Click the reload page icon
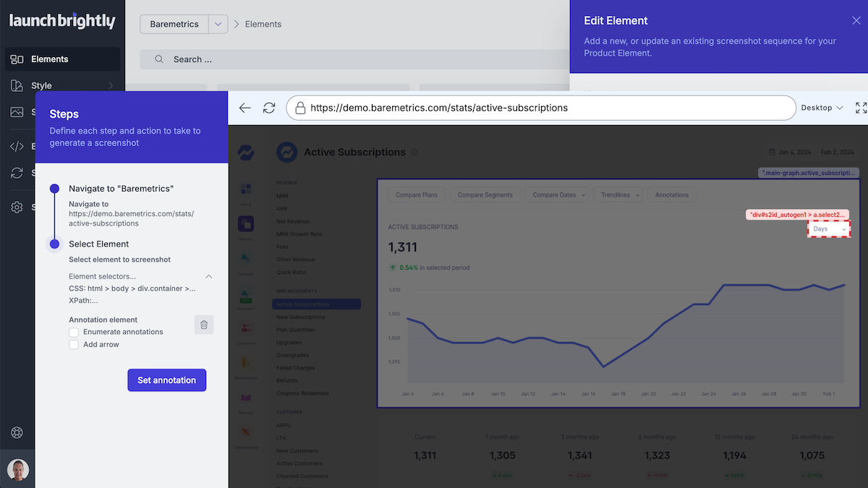Screen dimensions: 868x488 point(269,108)
